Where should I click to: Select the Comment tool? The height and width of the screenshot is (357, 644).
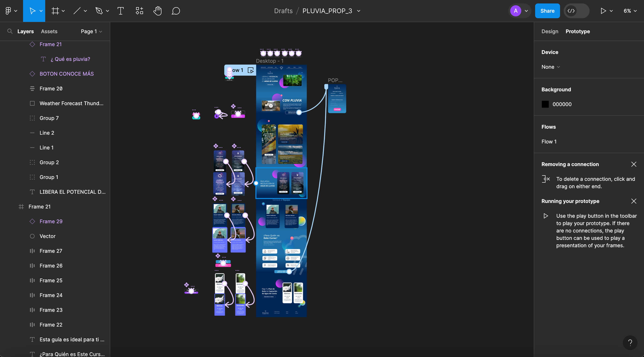176,11
